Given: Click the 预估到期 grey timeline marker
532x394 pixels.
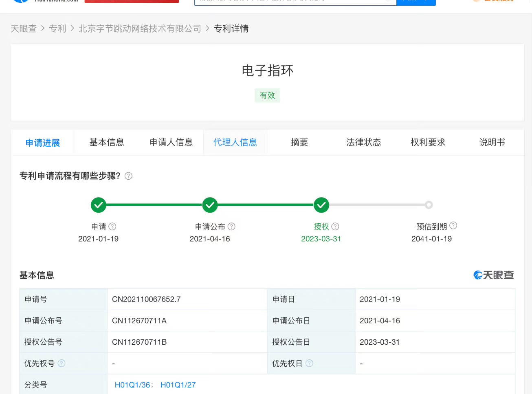Looking at the screenshot, I should [429, 205].
